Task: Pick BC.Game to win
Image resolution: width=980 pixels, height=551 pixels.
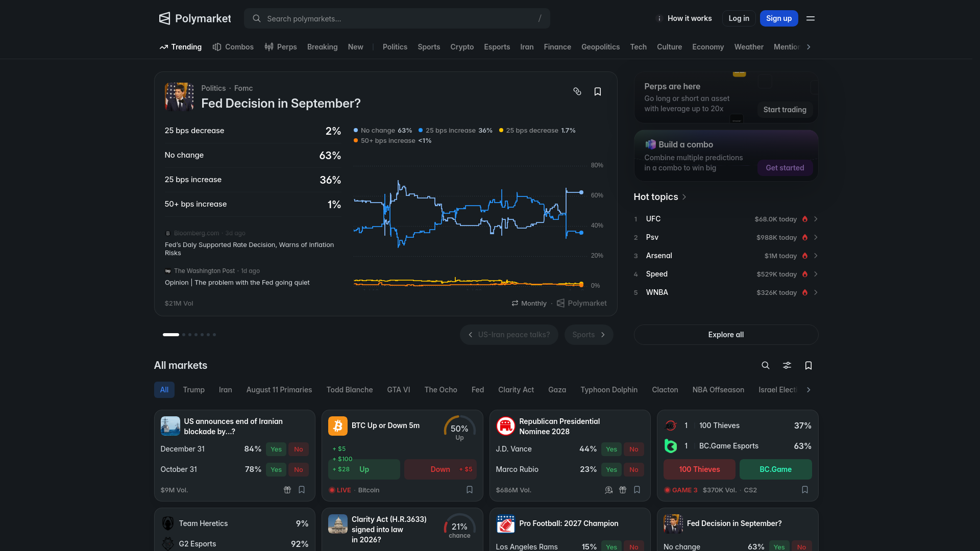Action: 776,469
